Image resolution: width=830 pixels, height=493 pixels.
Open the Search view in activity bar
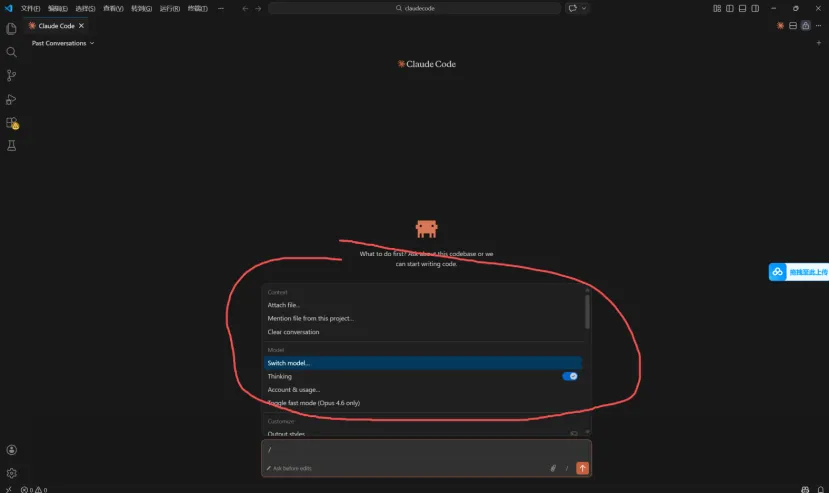(x=11, y=52)
